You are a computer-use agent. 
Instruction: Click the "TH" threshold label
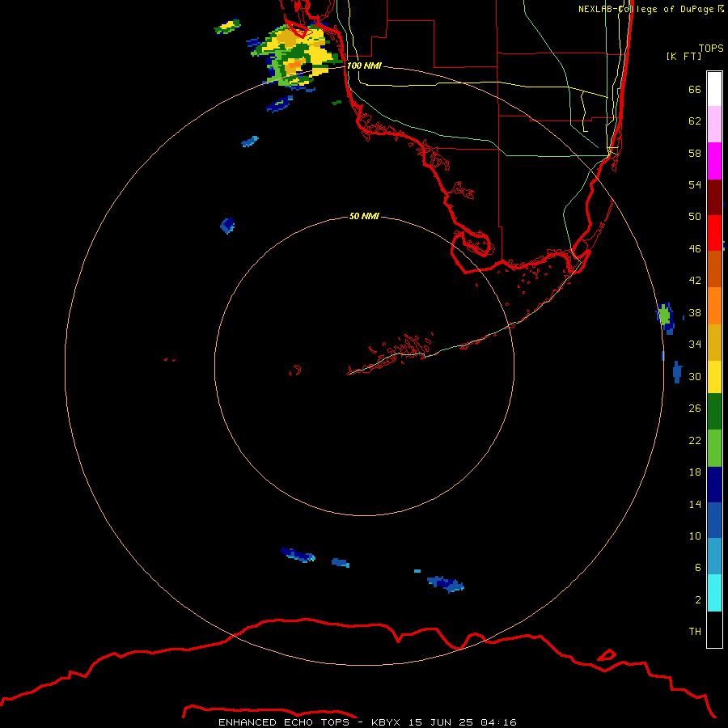695,632
